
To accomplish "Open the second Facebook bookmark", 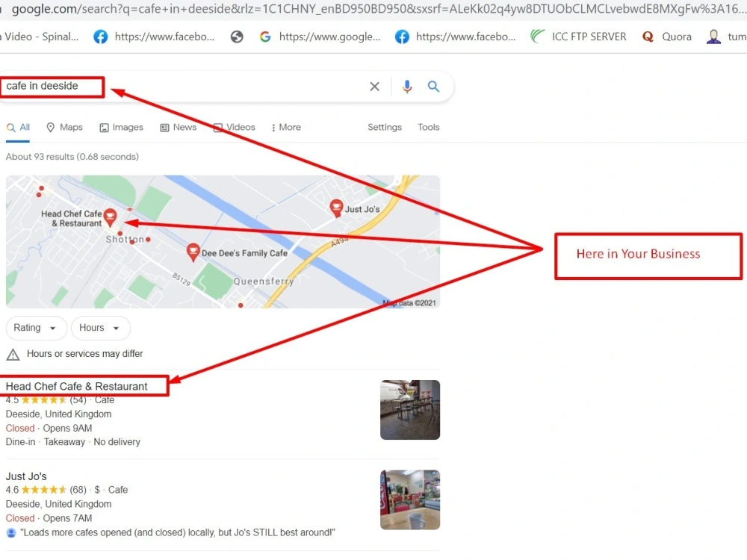I will [456, 37].
